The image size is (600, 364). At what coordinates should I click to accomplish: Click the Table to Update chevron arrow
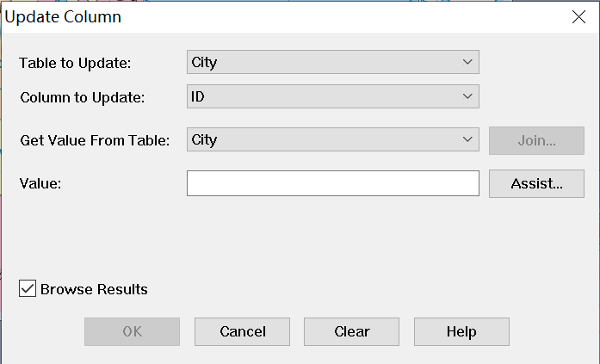(x=467, y=62)
